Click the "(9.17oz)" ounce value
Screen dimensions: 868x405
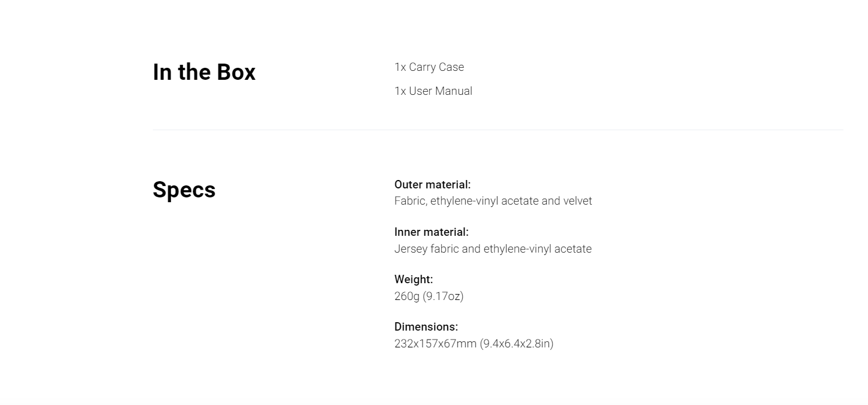443,296
